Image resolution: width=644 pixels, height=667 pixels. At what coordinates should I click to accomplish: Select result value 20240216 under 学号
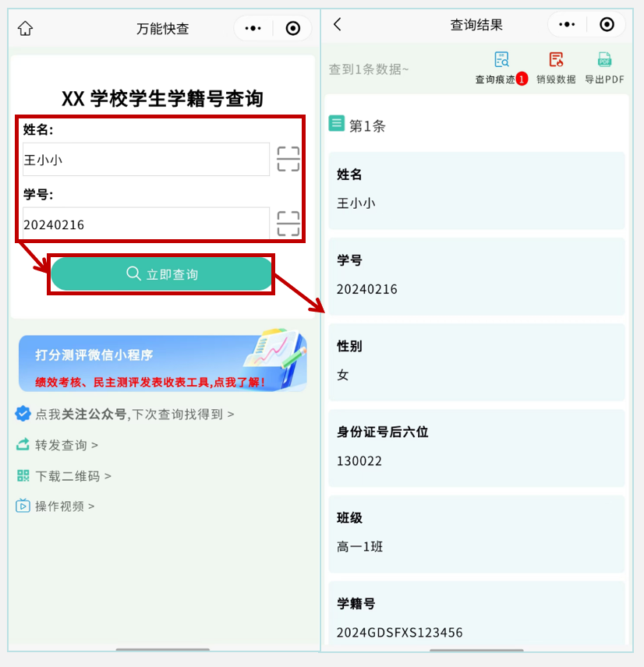tap(367, 289)
